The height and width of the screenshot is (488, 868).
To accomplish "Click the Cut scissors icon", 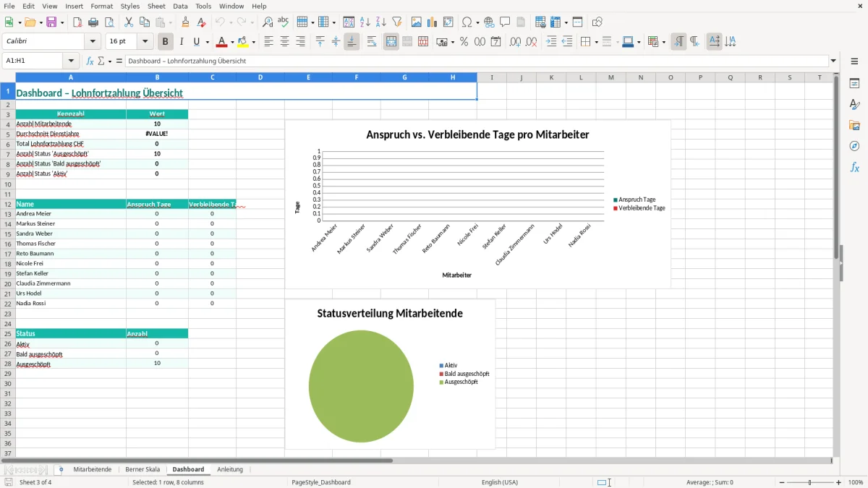I will coord(128,22).
